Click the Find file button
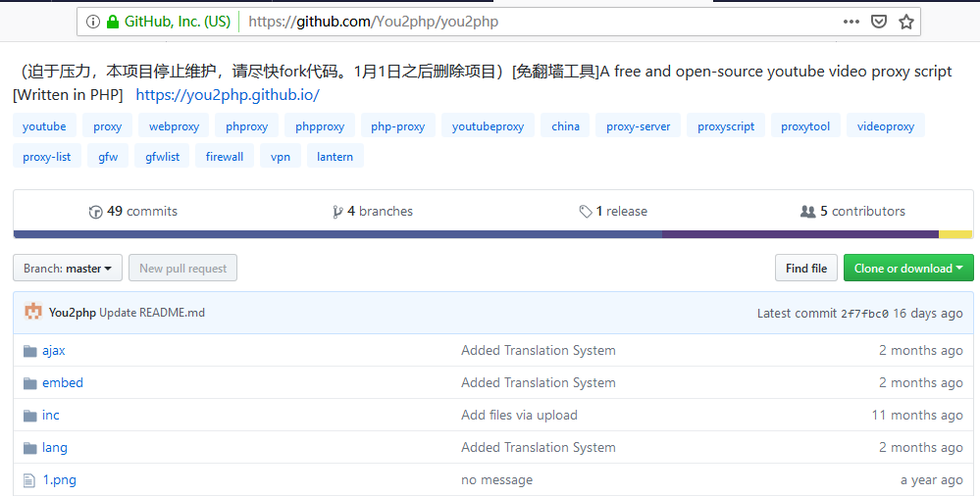 pyautogui.click(x=806, y=268)
